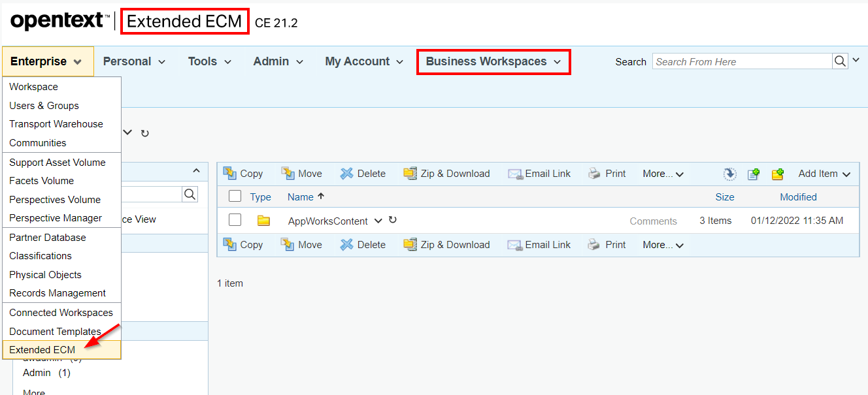The width and height of the screenshot is (868, 395).
Task: Click Print in the lower toolbar
Action: click(607, 245)
